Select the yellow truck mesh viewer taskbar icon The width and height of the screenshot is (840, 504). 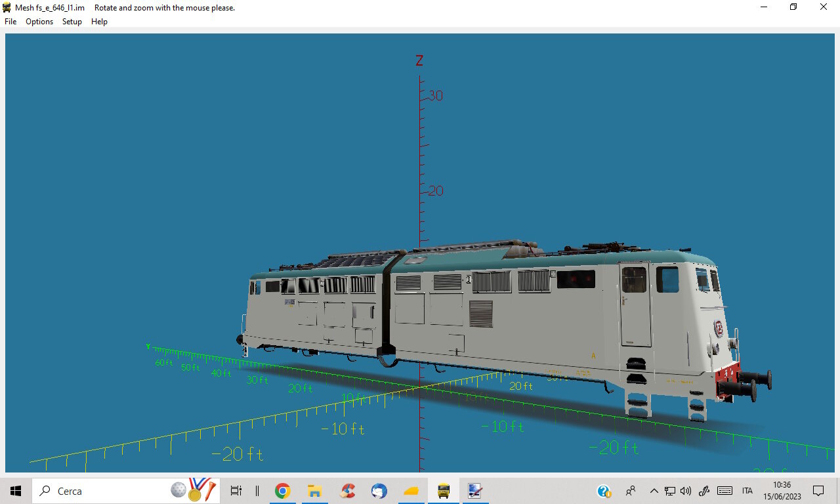click(x=444, y=491)
